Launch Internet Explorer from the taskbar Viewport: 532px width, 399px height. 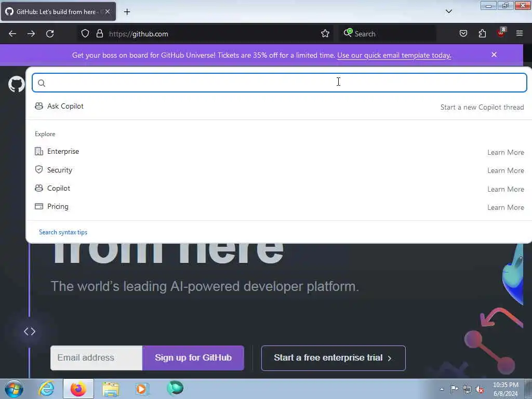(x=46, y=389)
